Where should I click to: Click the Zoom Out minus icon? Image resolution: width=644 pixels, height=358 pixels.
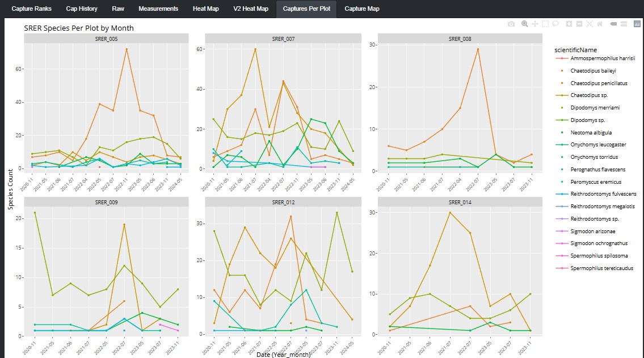pyautogui.click(x=579, y=24)
